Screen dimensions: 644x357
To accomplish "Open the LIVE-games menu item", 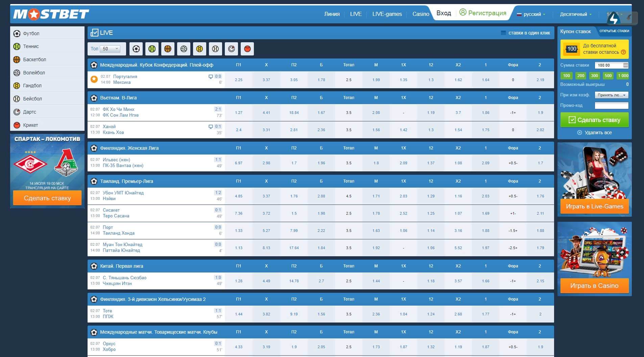I will pos(387,14).
